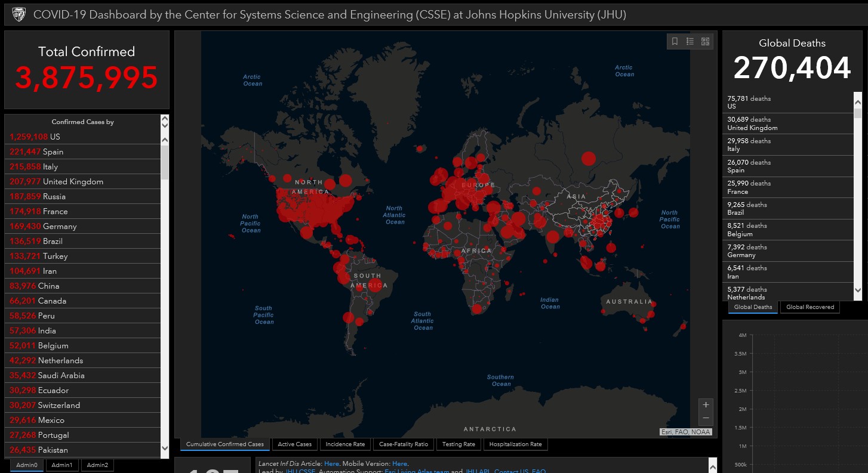Select Brazil row with 9,265 deaths
Screen dimensions: 868x473
(788, 208)
